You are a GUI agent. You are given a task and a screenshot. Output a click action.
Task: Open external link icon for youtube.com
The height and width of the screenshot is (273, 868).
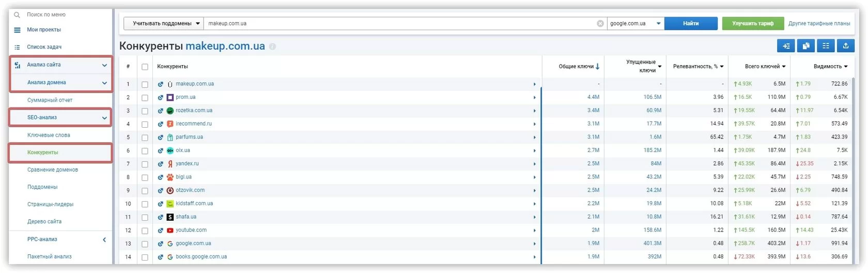pos(161,231)
